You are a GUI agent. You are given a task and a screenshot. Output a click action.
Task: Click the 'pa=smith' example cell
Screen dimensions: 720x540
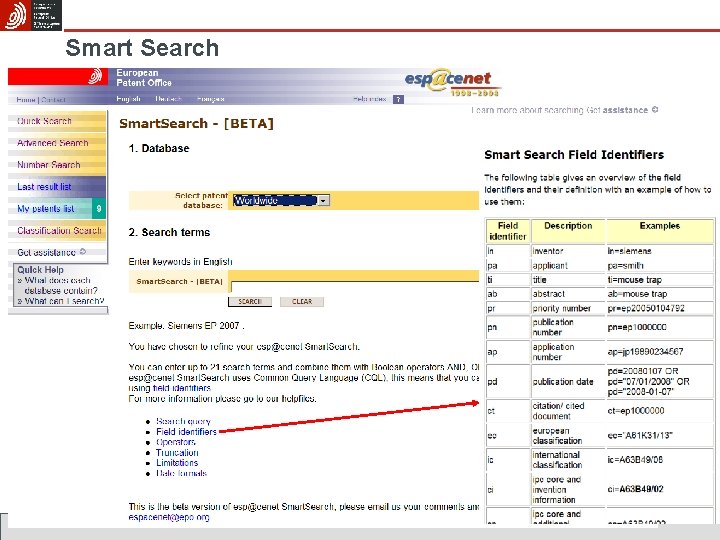pyautogui.click(x=659, y=265)
